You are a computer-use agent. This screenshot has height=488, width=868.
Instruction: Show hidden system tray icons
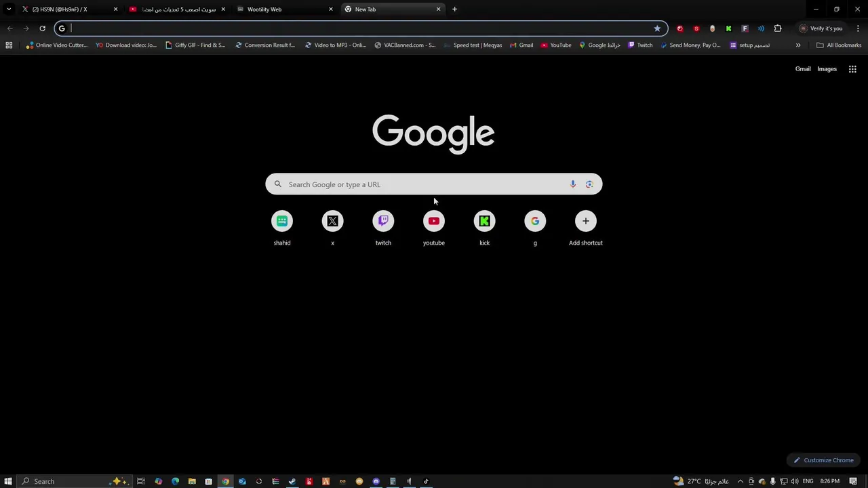(740, 481)
